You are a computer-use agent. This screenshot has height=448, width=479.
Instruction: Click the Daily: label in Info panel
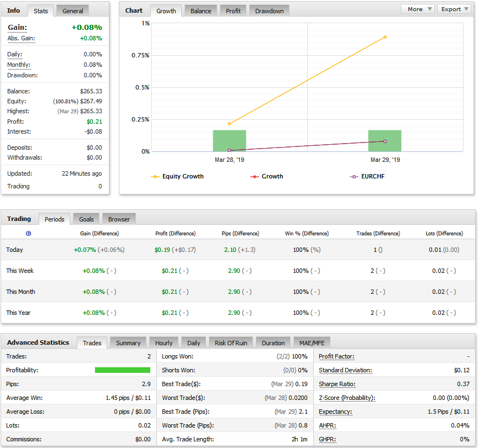click(15, 54)
